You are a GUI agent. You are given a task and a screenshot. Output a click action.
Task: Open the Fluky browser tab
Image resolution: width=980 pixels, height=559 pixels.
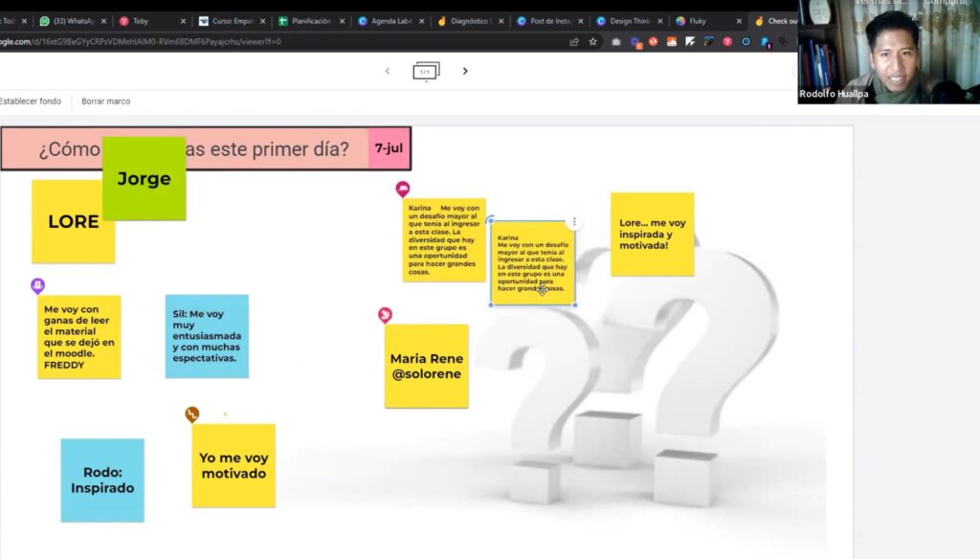(703, 21)
